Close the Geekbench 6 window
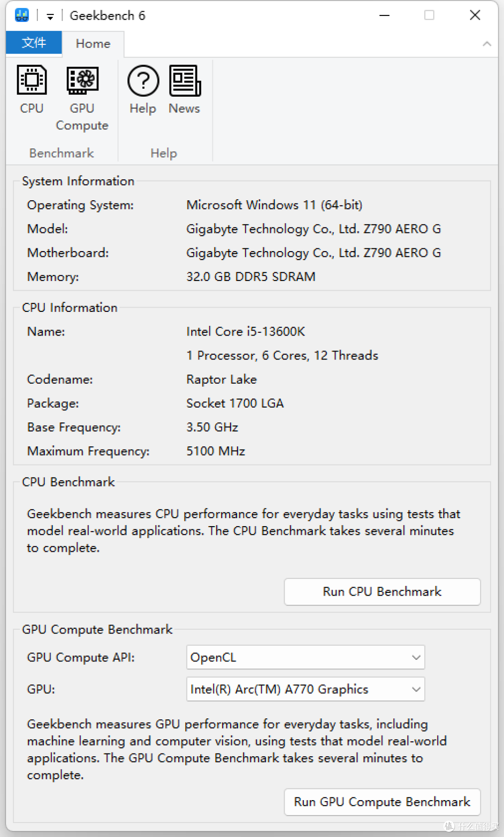 pyautogui.click(x=475, y=15)
